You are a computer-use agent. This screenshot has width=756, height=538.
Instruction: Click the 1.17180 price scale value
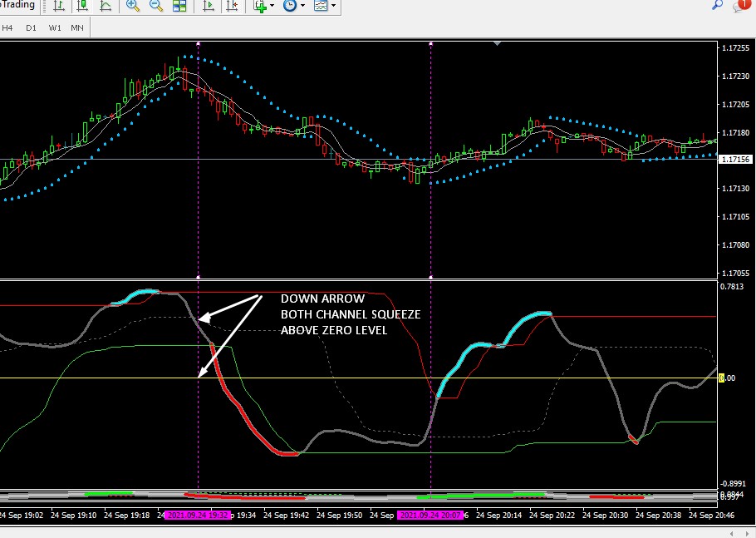coord(735,133)
